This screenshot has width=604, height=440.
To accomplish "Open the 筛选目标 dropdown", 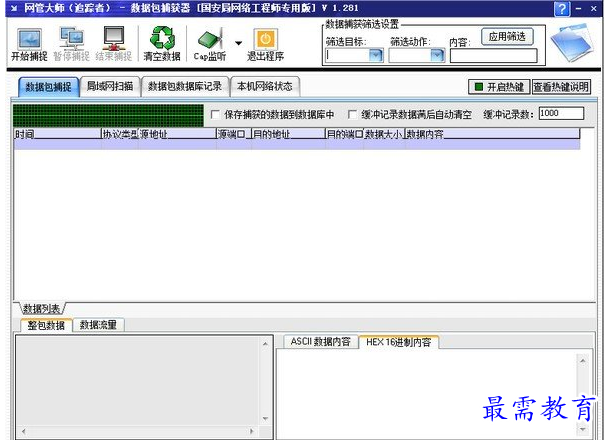I will click(x=376, y=55).
